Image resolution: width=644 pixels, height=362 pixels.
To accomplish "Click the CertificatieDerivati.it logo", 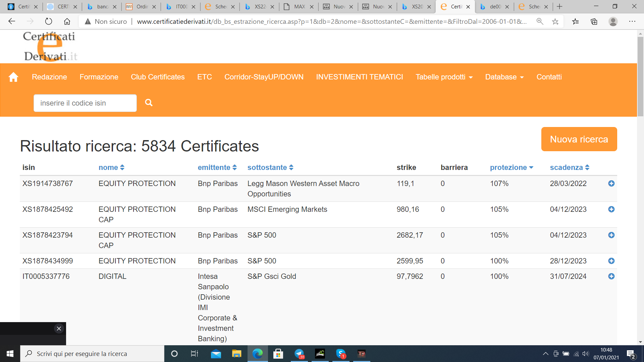I will pos(50,46).
